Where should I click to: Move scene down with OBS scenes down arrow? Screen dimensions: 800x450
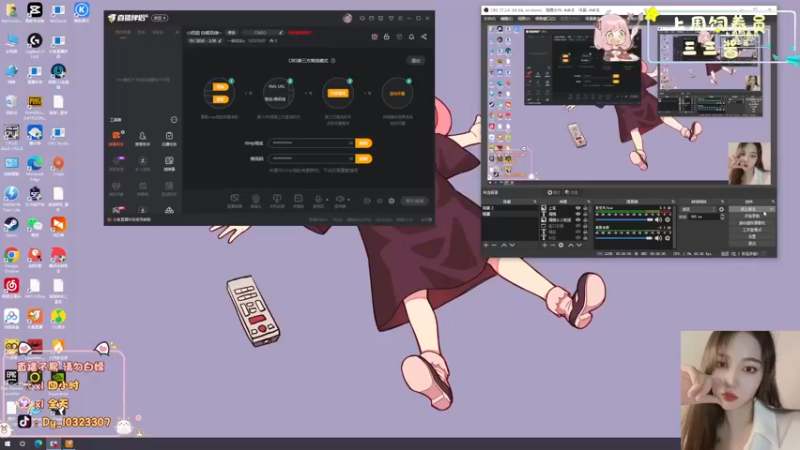[512, 245]
